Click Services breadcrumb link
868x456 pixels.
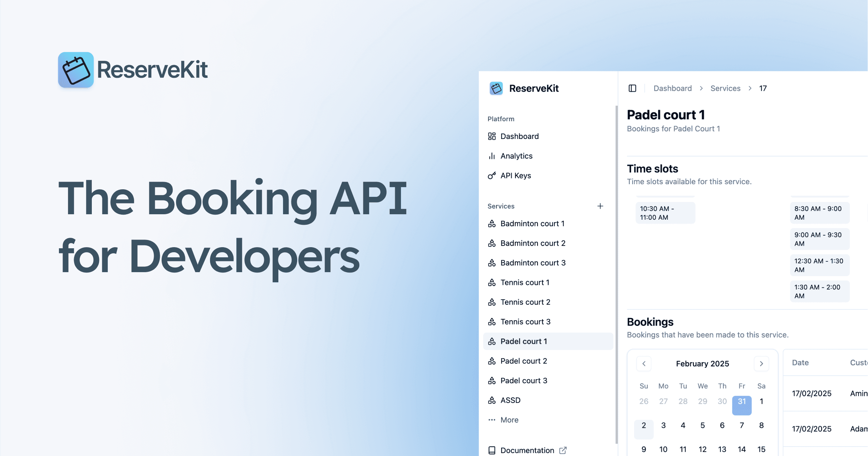725,88
